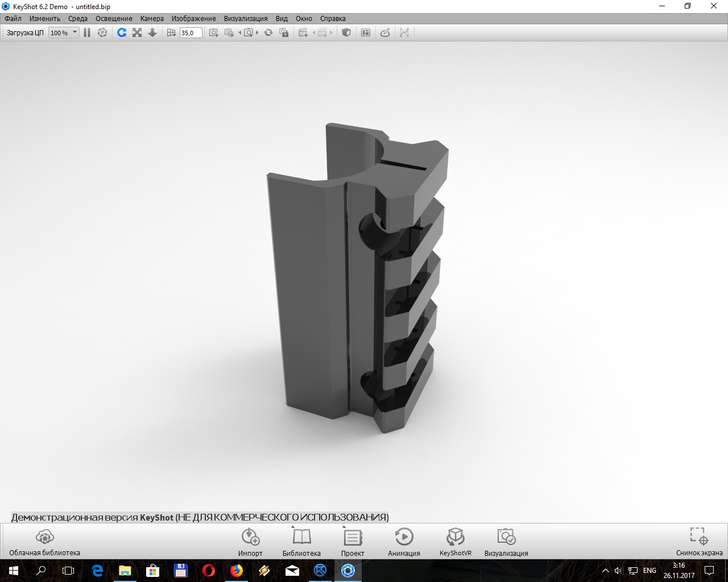The width and height of the screenshot is (728, 582).
Task: Click the 35,0 field of view input
Action: click(191, 33)
